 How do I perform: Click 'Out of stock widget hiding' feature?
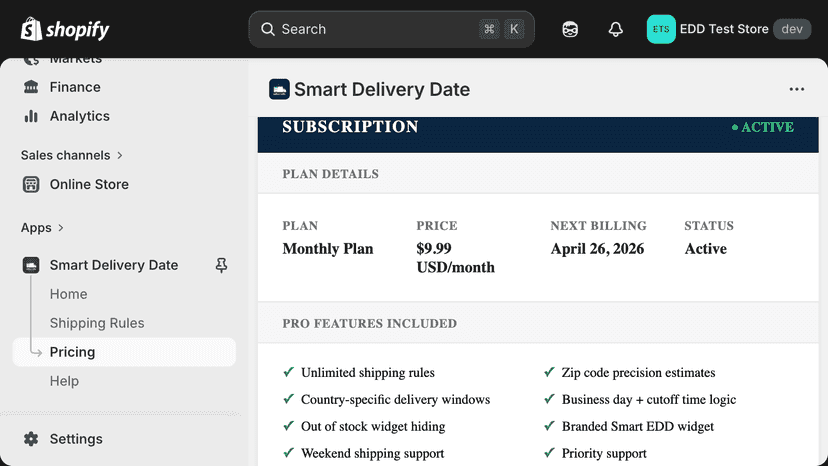tap(373, 426)
